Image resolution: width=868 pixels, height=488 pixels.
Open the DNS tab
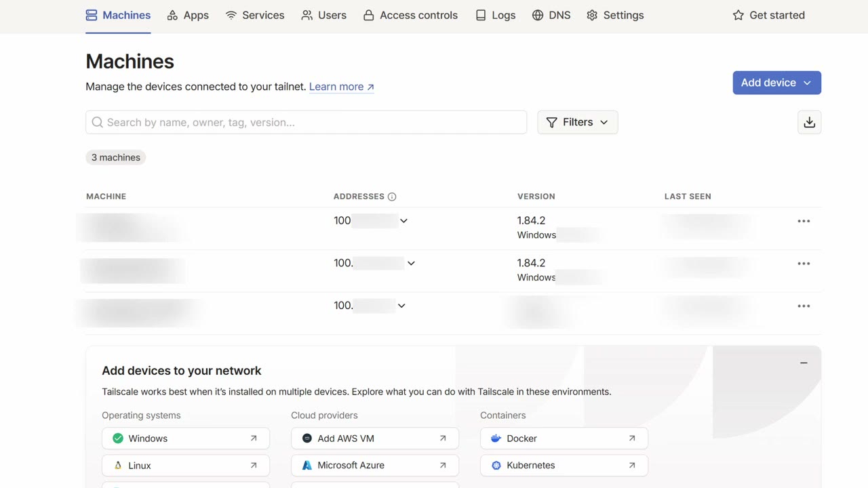pyautogui.click(x=551, y=15)
